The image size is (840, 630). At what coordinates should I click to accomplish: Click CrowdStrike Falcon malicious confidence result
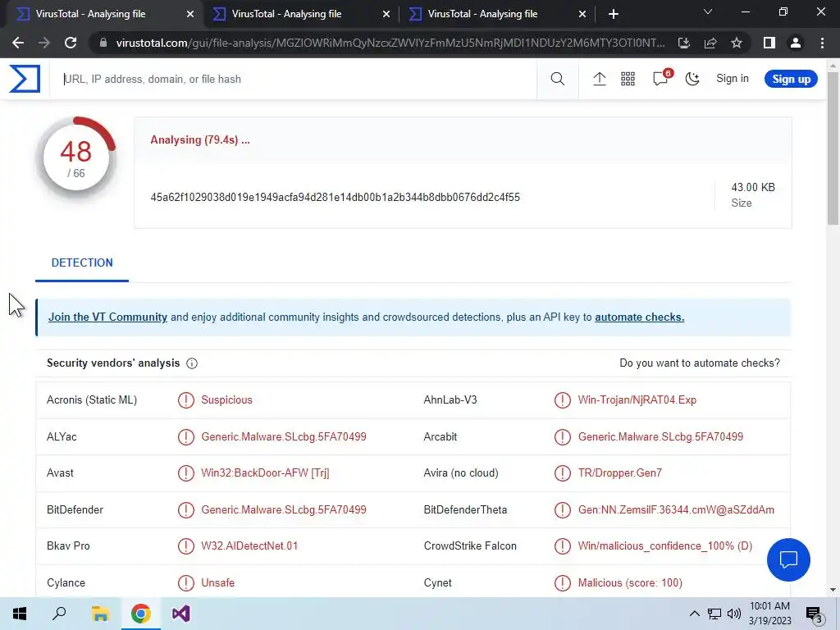(664, 546)
